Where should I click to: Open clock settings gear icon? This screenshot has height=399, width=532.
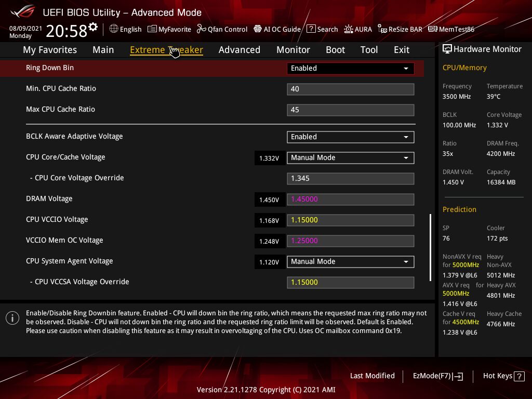click(93, 27)
